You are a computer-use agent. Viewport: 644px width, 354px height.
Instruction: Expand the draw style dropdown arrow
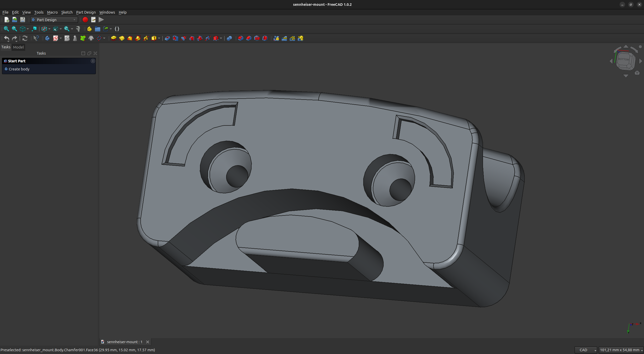[49, 29]
